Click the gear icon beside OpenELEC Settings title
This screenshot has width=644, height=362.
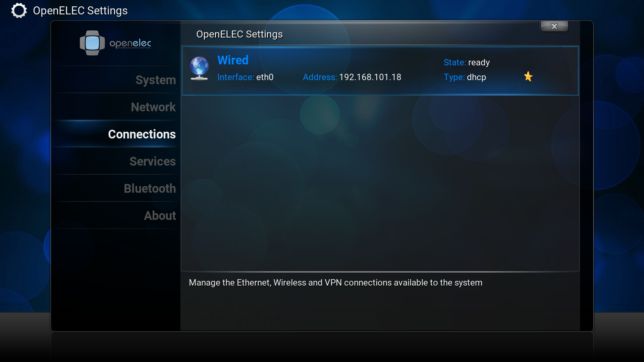point(19,10)
